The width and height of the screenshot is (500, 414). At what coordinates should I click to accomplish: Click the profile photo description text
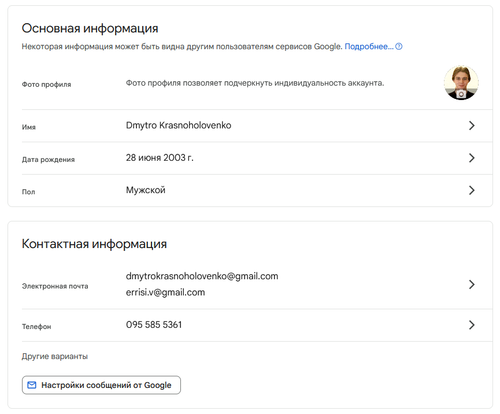[255, 83]
